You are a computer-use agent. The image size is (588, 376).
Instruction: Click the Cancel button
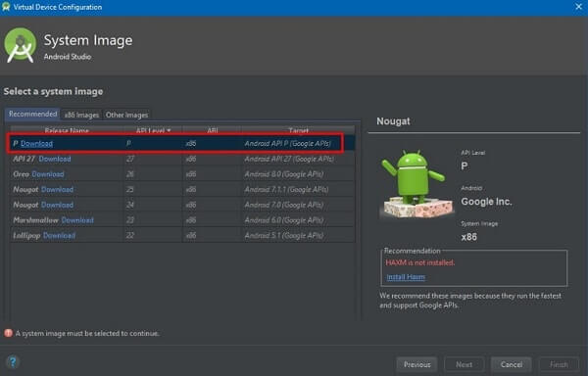pyautogui.click(x=512, y=364)
